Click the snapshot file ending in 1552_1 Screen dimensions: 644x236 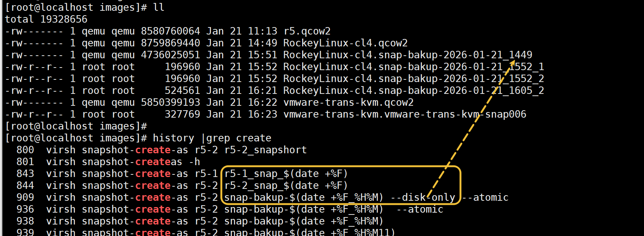click(x=413, y=67)
